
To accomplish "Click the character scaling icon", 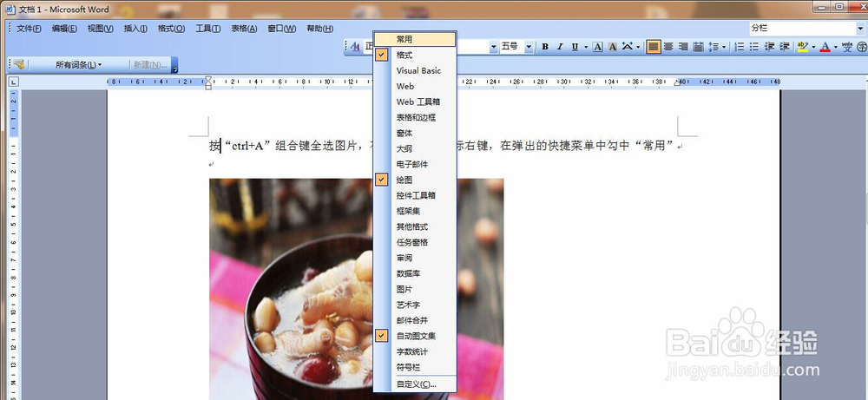I will click(628, 47).
